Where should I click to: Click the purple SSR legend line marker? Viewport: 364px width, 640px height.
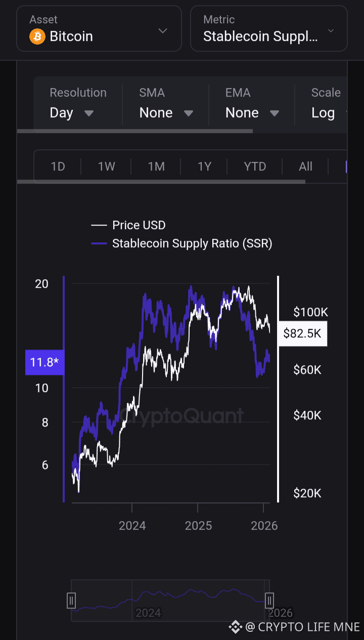(x=99, y=243)
